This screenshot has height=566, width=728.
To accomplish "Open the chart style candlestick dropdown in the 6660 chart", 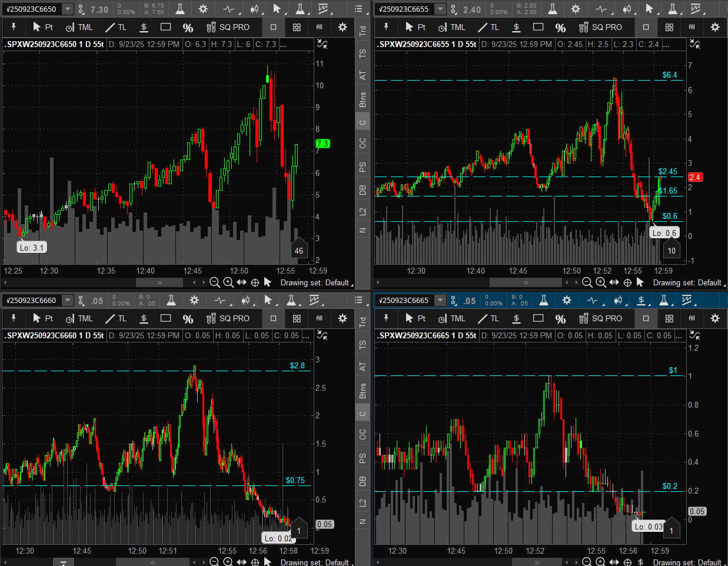I will (246, 301).
